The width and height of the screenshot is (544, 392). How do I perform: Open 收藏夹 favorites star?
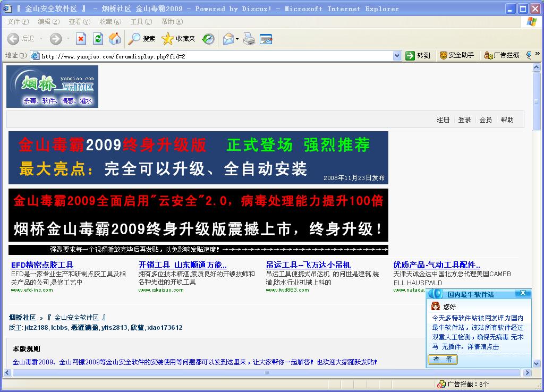[x=178, y=38]
